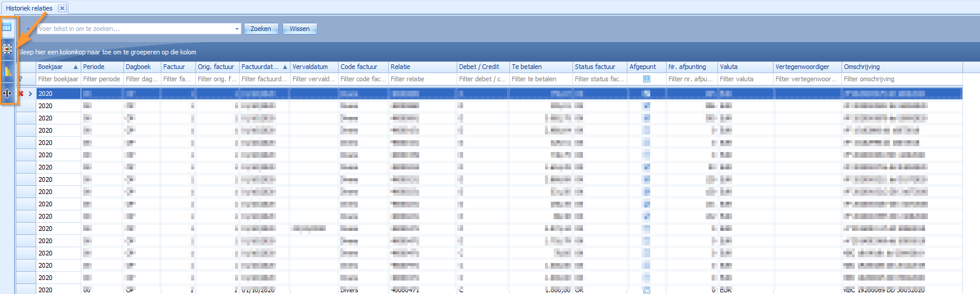Sort by the Te betalen column header

tap(541, 67)
